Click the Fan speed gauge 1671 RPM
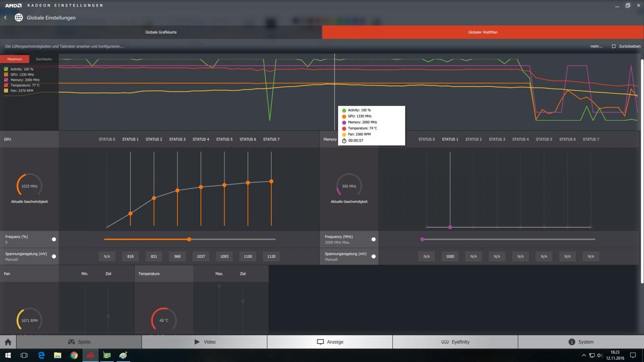 pyautogui.click(x=29, y=321)
